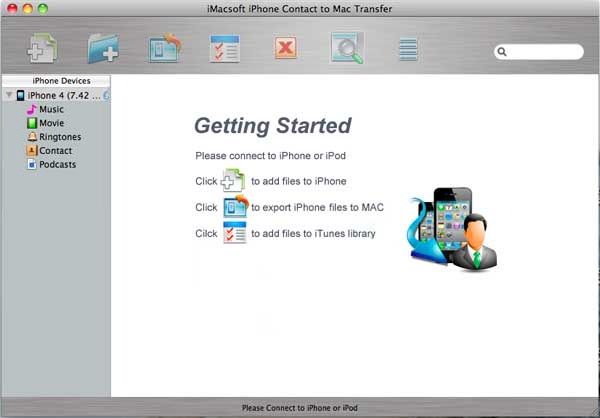Click the orange Contact icon

[x=32, y=150]
